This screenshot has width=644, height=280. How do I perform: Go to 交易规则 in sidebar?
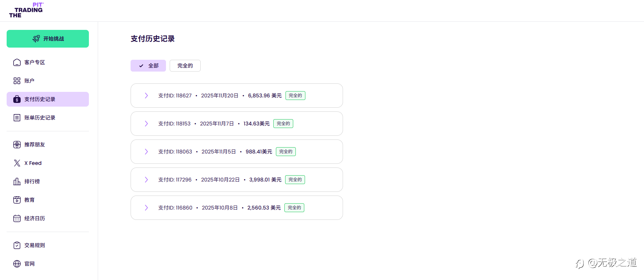pos(35,245)
